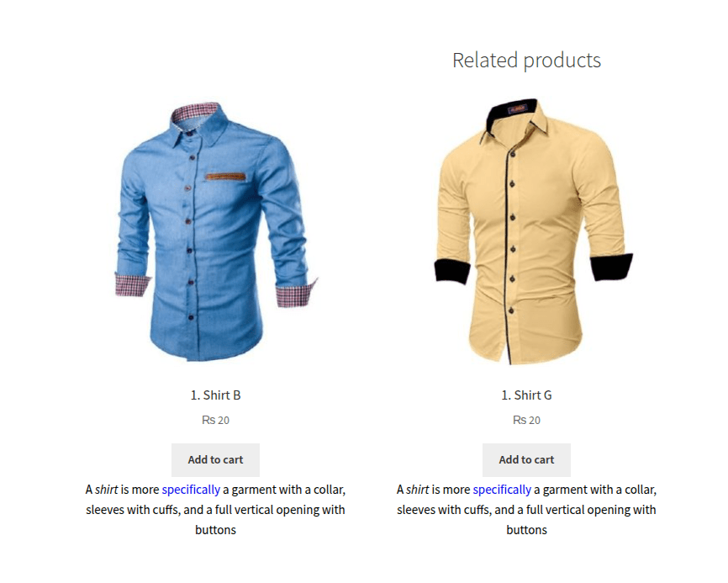Click the italic "shirt" word in Shirt B description

(x=106, y=490)
